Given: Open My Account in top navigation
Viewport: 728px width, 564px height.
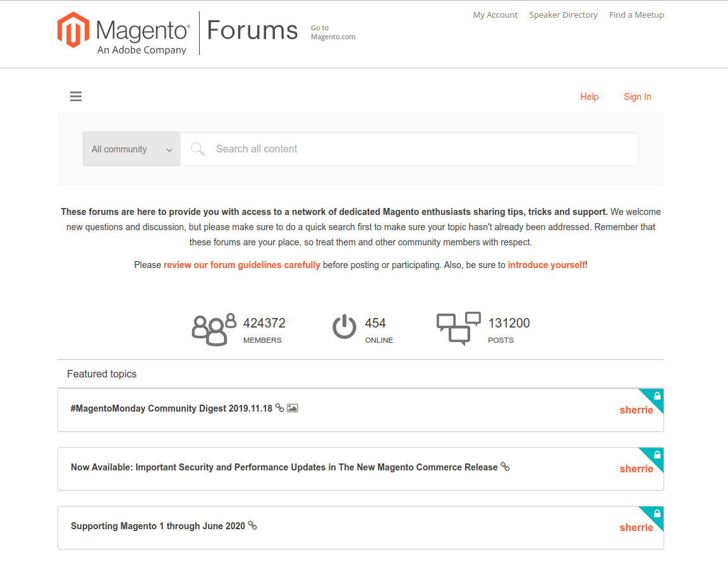Looking at the screenshot, I should click(x=495, y=15).
